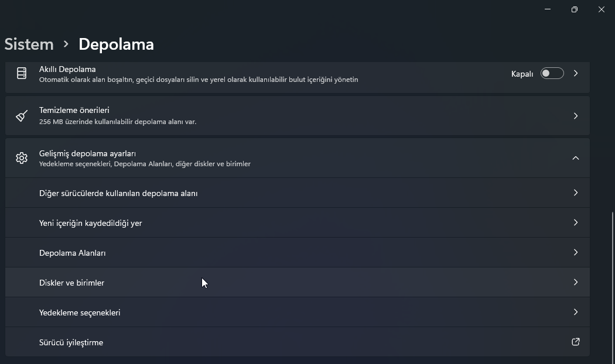Restore down the settings window
The width and height of the screenshot is (615, 364).
pos(575,9)
